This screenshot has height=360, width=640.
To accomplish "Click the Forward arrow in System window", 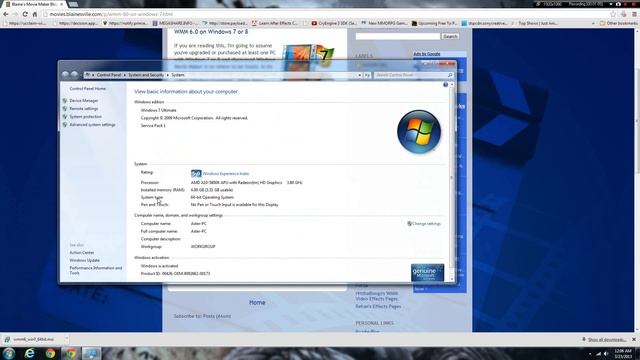I will click(x=74, y=75).
